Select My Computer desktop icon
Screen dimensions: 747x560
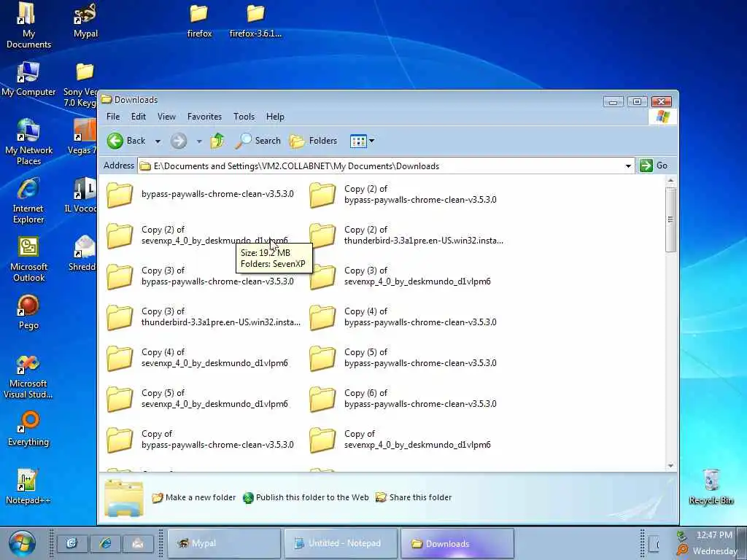tap(28, 79)
